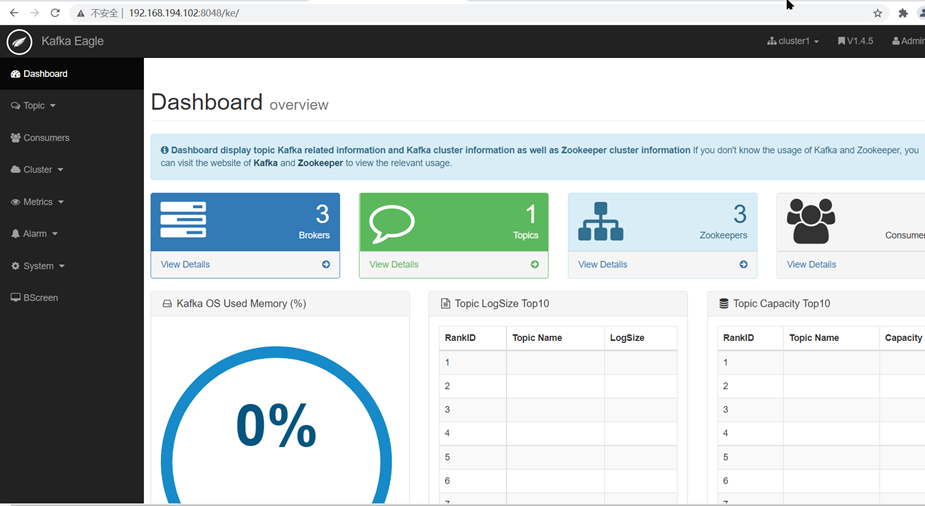Click the 0% memory gauge
This screenshot has width=925, height=506.
[276, 425]
